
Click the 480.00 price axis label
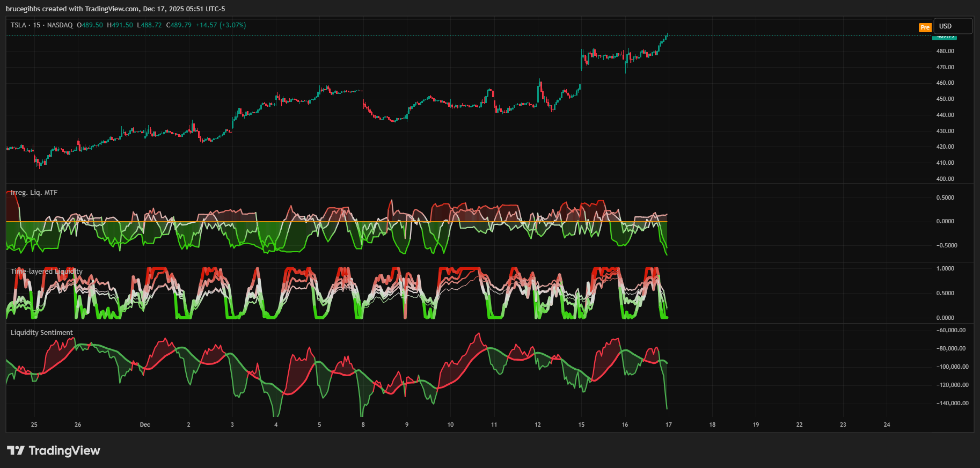(945, 52)
